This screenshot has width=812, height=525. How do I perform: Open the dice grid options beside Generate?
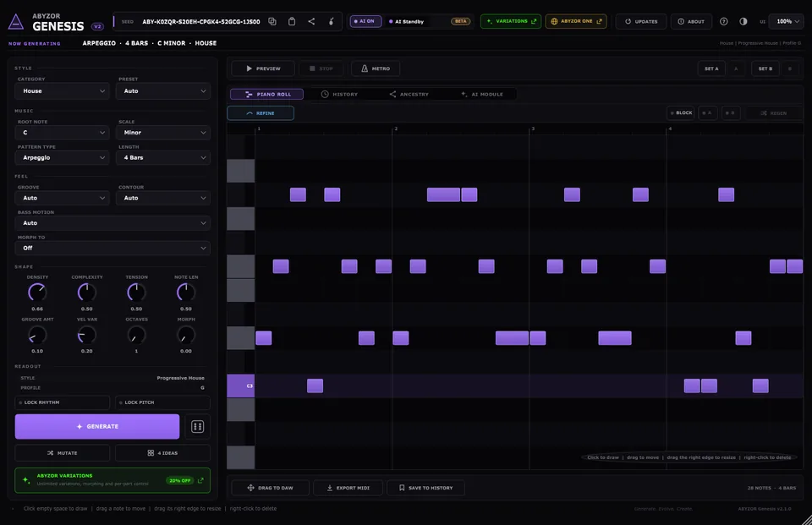tap(197, 427)
